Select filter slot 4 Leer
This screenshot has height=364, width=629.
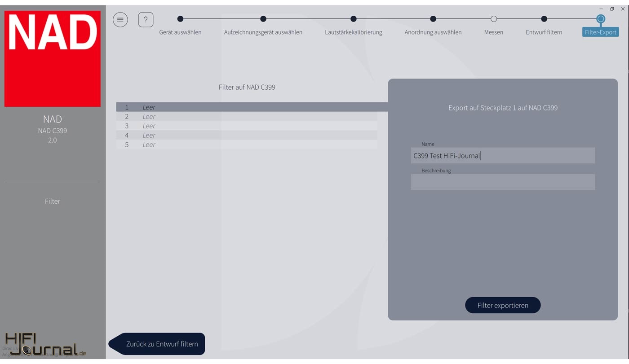click(247, 135)
